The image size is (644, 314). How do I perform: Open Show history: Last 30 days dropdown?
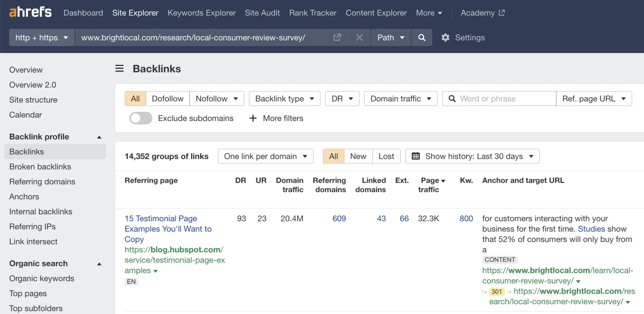coord(472,156)
